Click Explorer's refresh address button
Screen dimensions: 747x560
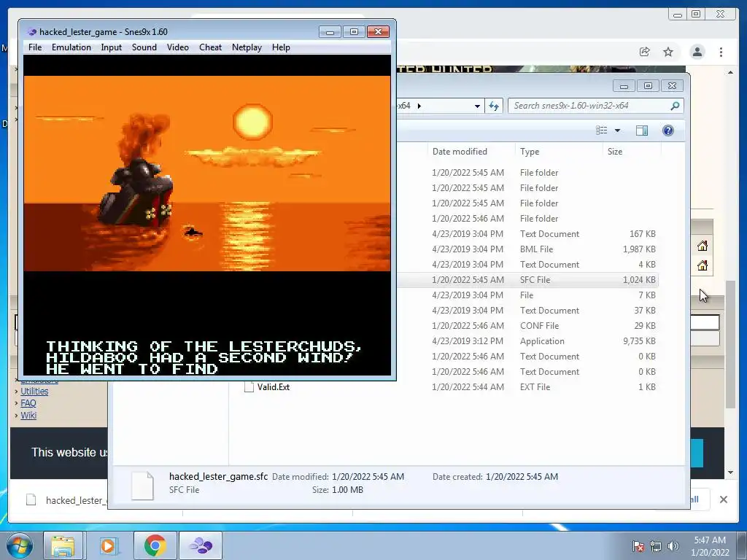click(x=494, y=106)
